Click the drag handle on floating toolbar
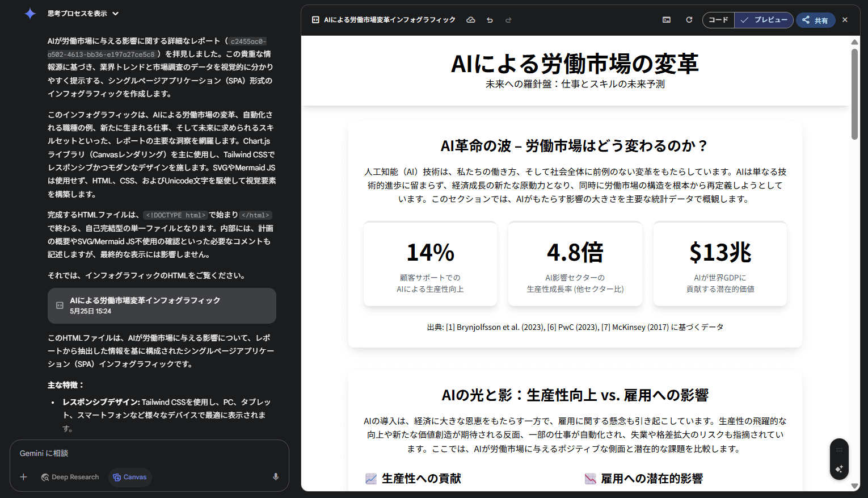This screenshot has width=868, height=498. (x=839, y=450)
